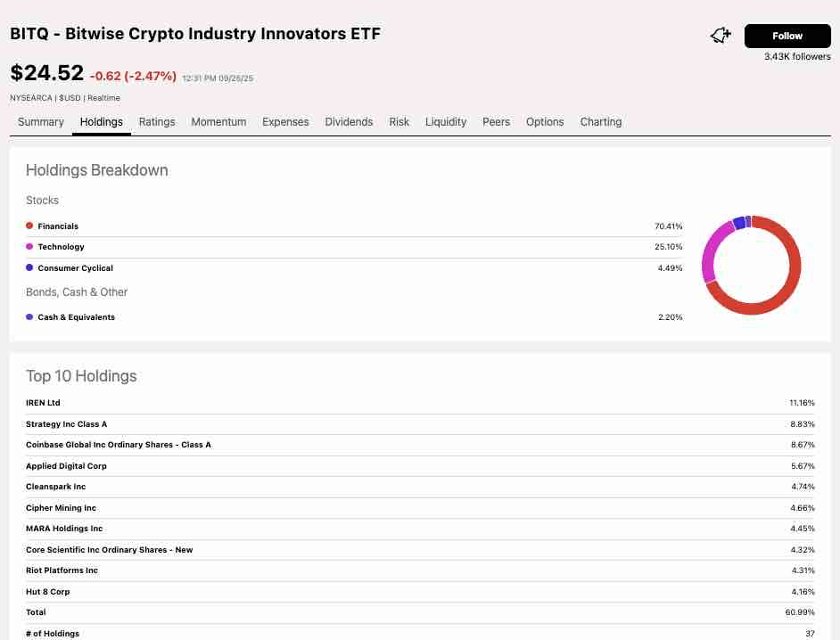Check the Liquidity tab
Viewport: 840px width, 640px height.
tap(446, 122)
